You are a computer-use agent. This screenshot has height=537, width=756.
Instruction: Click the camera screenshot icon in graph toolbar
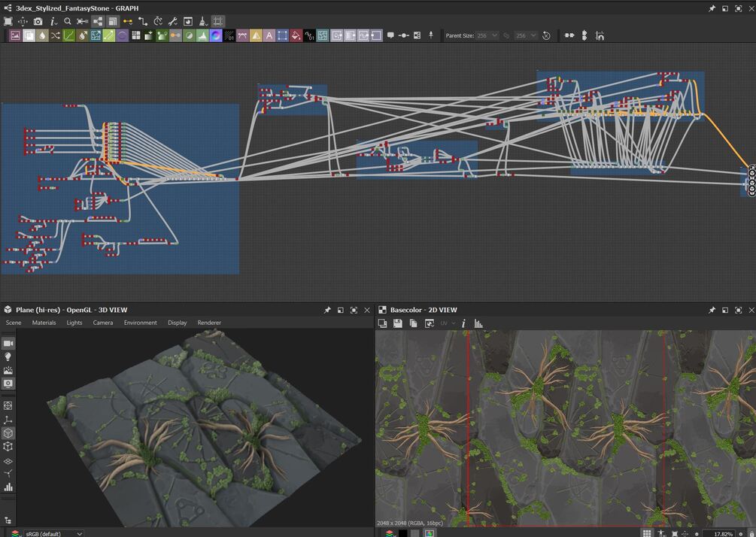(x=38, y=22)
